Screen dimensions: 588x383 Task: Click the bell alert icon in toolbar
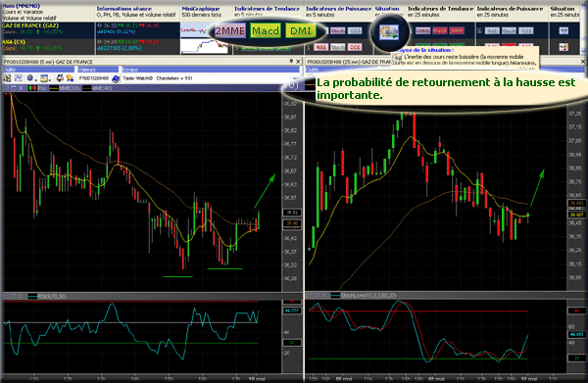(70, 78)
